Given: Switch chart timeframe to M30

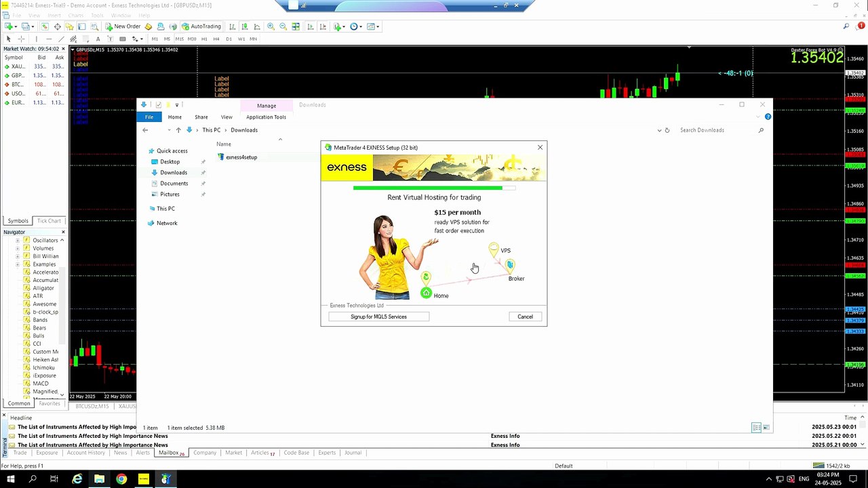Looking at the screenshot, I should coord(192,39).
